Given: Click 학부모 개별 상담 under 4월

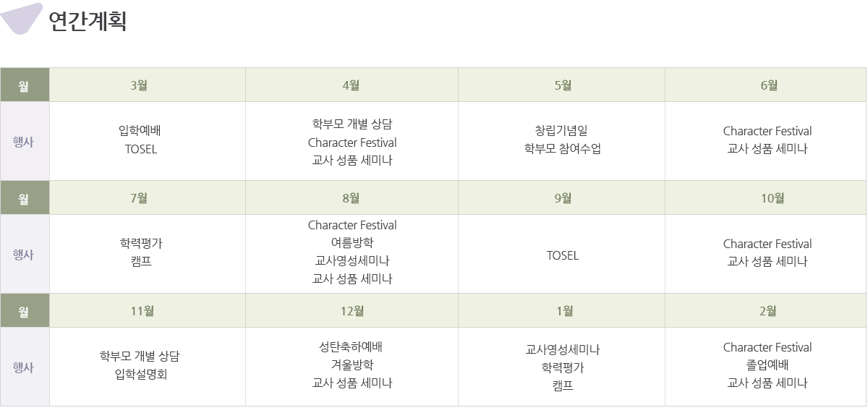Looking at the screenshot, I should (x=352, y=124).
